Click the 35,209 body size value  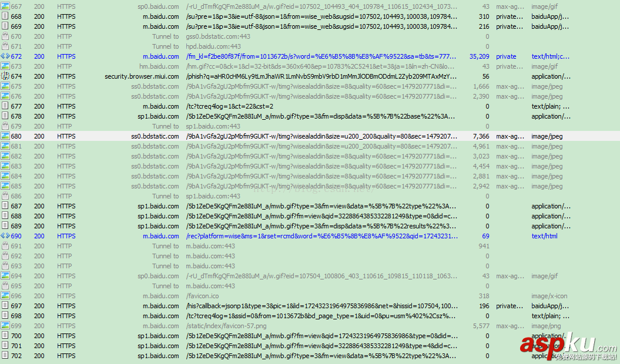tap(479, 56)
